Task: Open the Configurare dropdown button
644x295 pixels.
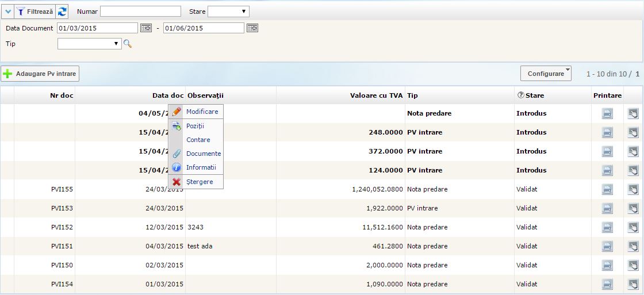Action: point(546,74)
